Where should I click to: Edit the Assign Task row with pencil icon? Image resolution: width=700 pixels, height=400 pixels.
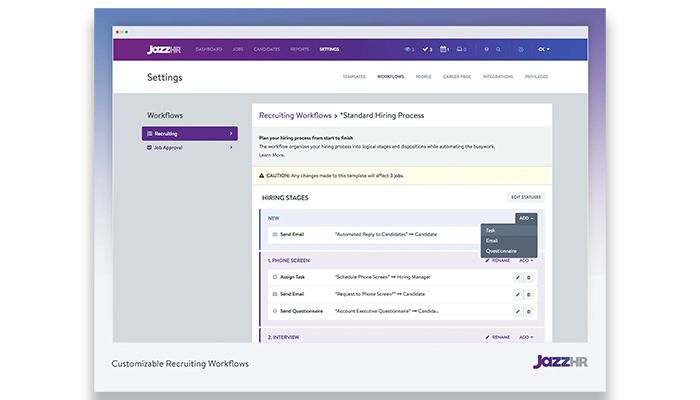click(517, 277)
